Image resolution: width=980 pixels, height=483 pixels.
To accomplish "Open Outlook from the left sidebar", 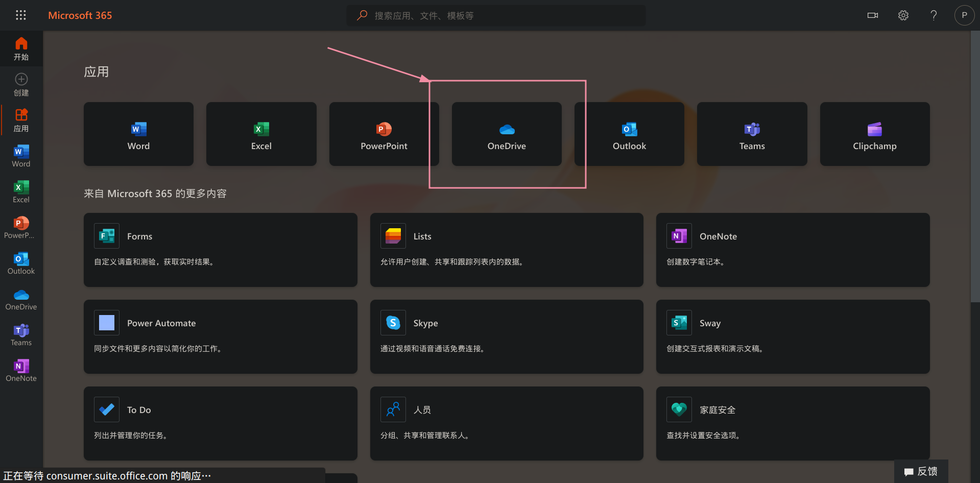I will pos(21,263).
